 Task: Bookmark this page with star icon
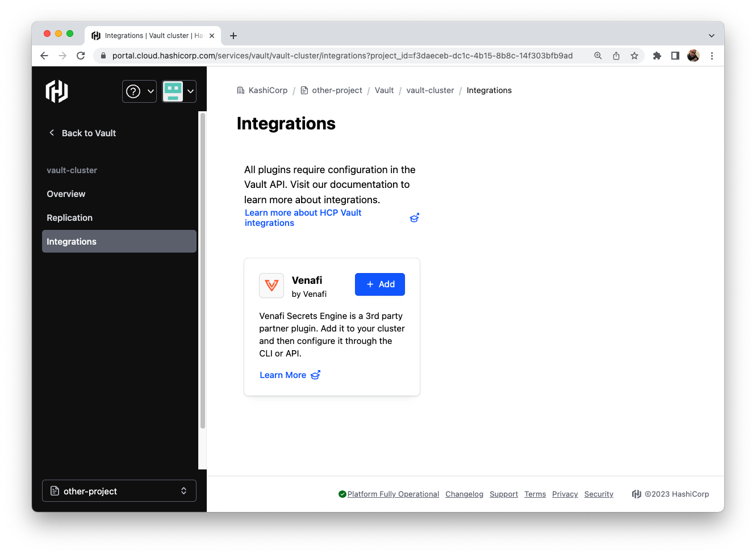point(634,56)
